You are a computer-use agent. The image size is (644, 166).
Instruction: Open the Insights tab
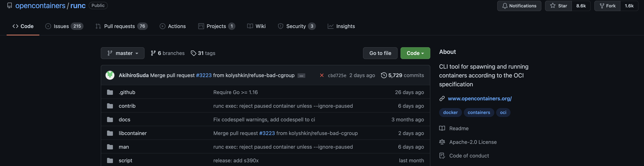[341, 26]
